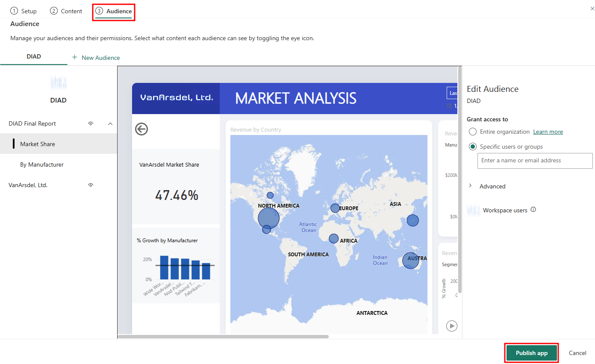The height and width of the screenshot is (364, 595).
Task: Click the plus icon for New Audience
Action: [x=74, y=57]
